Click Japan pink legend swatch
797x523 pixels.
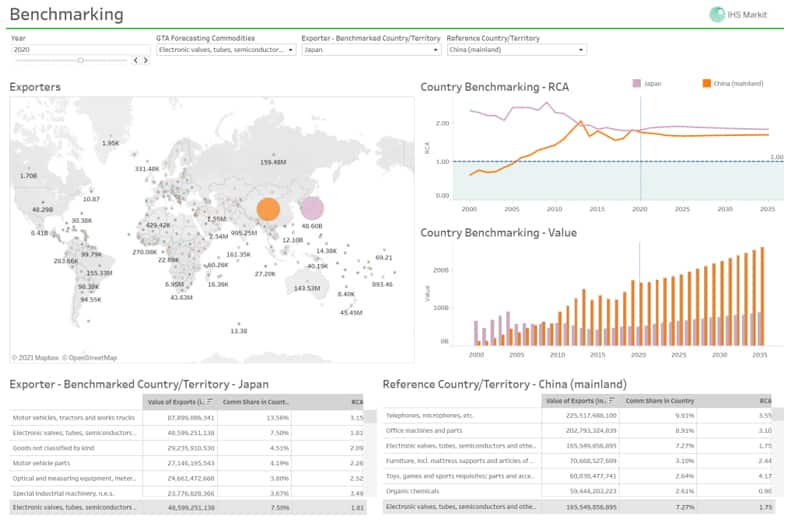click(637, 84)
